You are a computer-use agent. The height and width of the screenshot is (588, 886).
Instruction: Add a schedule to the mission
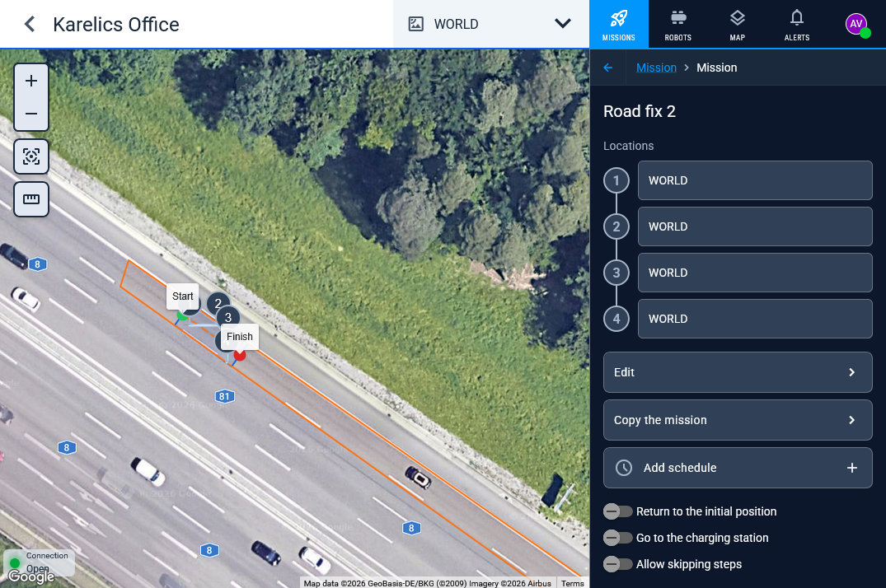[x=738, y=468]
